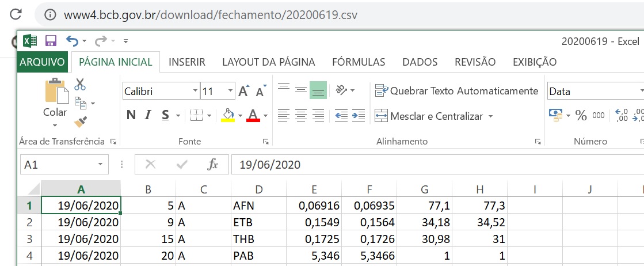Screen dimensions: 644x266
Task: Save the workbook with floppy disk icon
Action: tap(51, 41)
